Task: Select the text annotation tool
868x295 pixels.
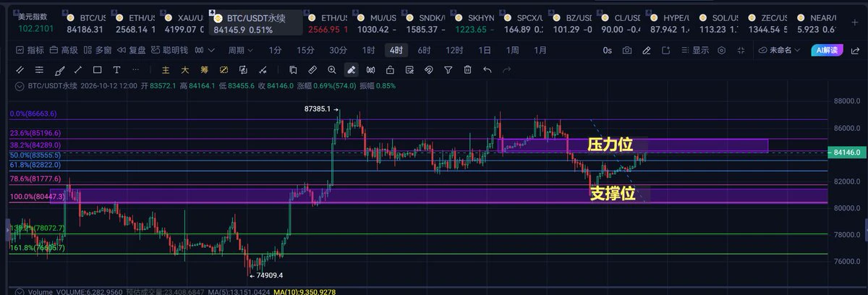Action: coord(116,70)
